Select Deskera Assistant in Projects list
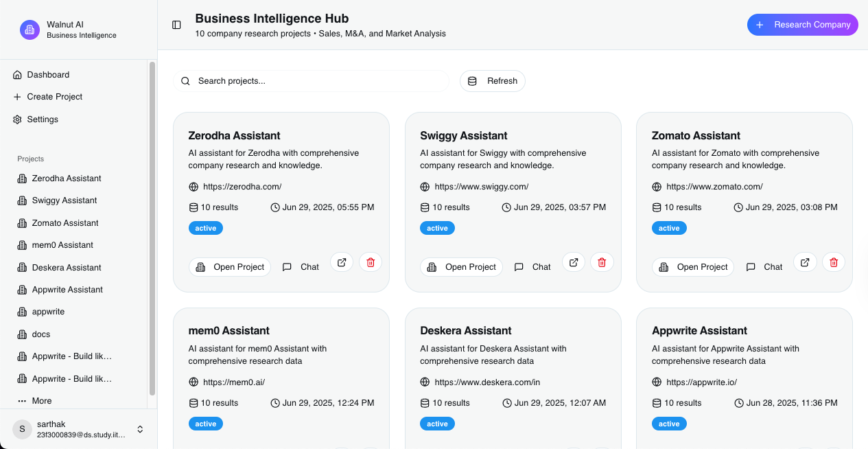Screen dimensions: 868x449 click(x=67, y=268)
